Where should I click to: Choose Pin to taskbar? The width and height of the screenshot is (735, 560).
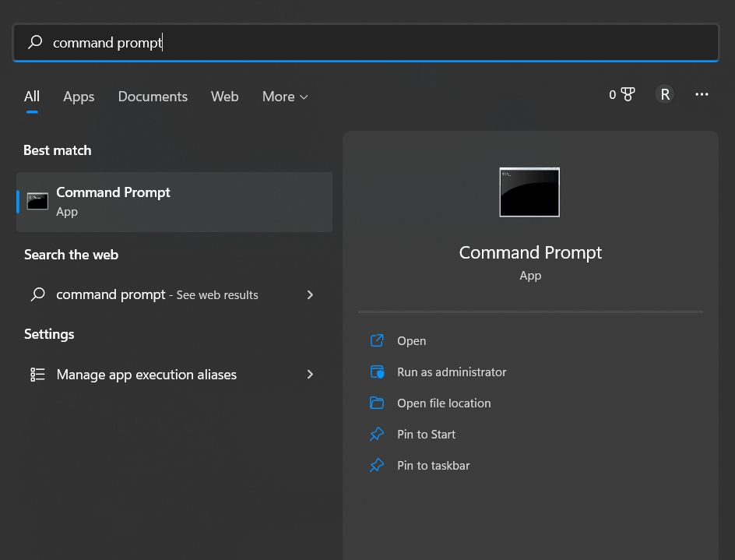[433, 466]
